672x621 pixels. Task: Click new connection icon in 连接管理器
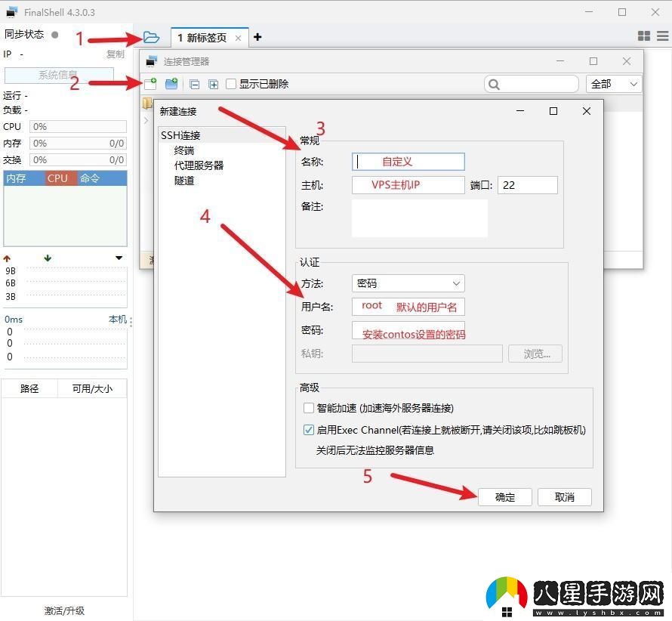150,84
